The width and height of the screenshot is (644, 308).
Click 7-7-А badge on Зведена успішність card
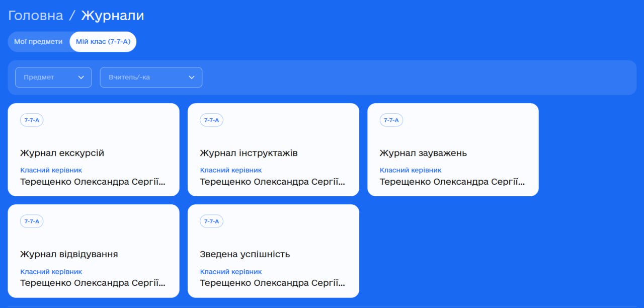tap(211, 221)
